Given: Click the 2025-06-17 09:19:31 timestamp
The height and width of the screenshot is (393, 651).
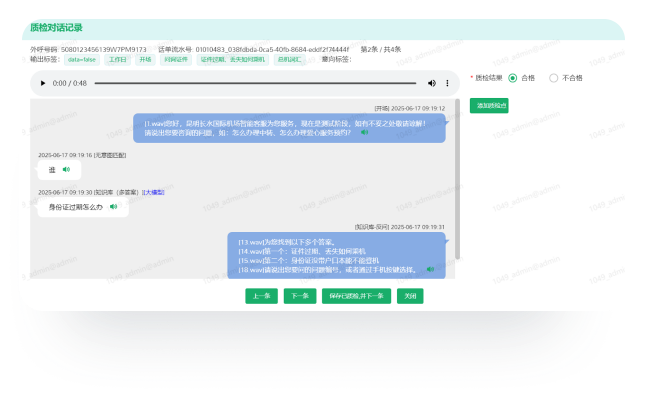Looking at the screenshot, I should pyautogui.click(x=418, y=227).
